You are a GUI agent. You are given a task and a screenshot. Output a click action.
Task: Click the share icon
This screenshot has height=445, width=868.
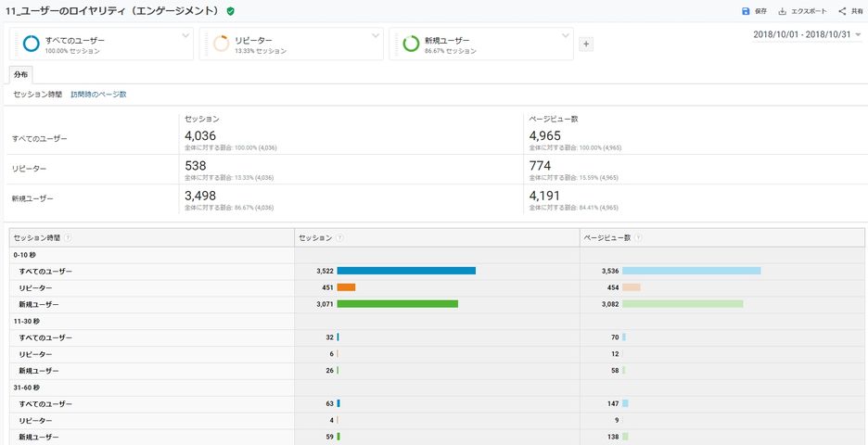(842, 11)
